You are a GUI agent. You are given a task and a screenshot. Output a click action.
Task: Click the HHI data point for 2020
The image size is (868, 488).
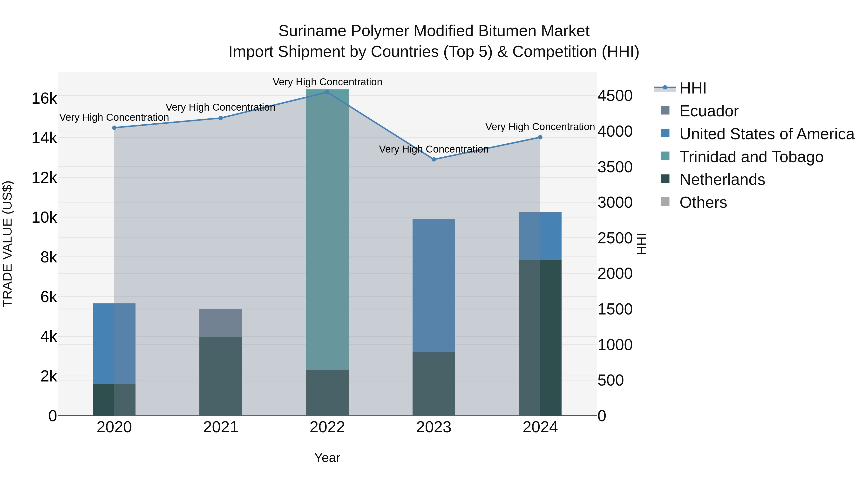pos(114,128)
